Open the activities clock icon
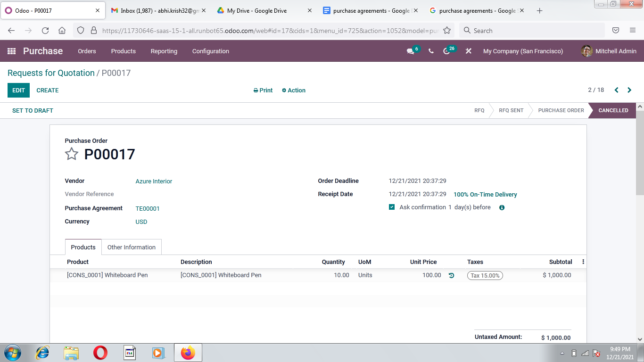This screenshot has height=362, width=644. pyautogui.click(x=446, y=51)
